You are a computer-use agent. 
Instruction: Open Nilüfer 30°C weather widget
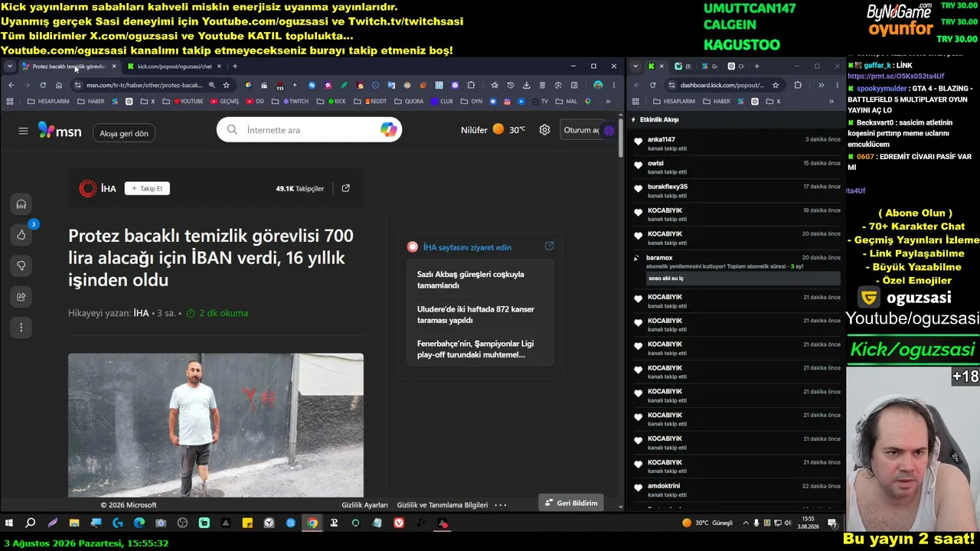(x=493, y=130)
